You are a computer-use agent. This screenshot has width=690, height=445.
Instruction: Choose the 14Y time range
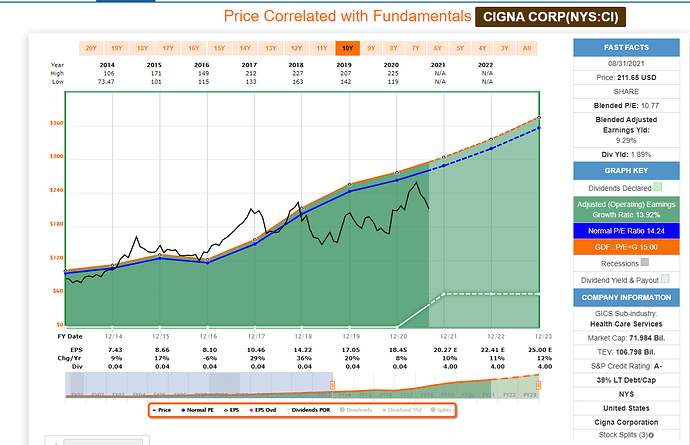pos(245,48)
